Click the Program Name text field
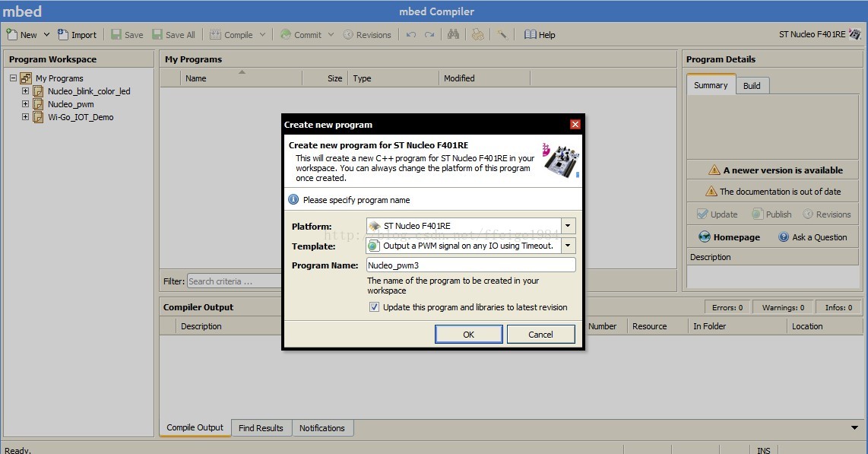The image size is (868, 454). 470,265
